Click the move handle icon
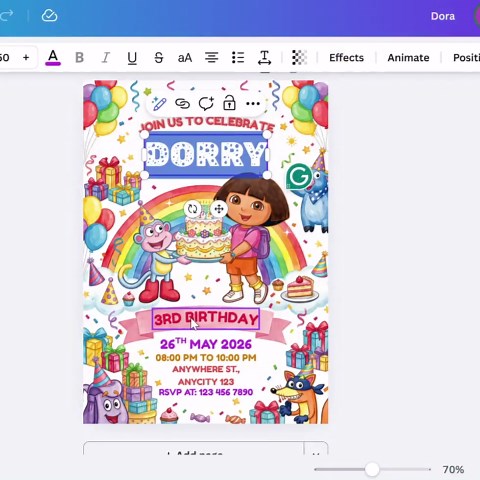The height and width of the screenshot is (480, 480). click(219, 209)
